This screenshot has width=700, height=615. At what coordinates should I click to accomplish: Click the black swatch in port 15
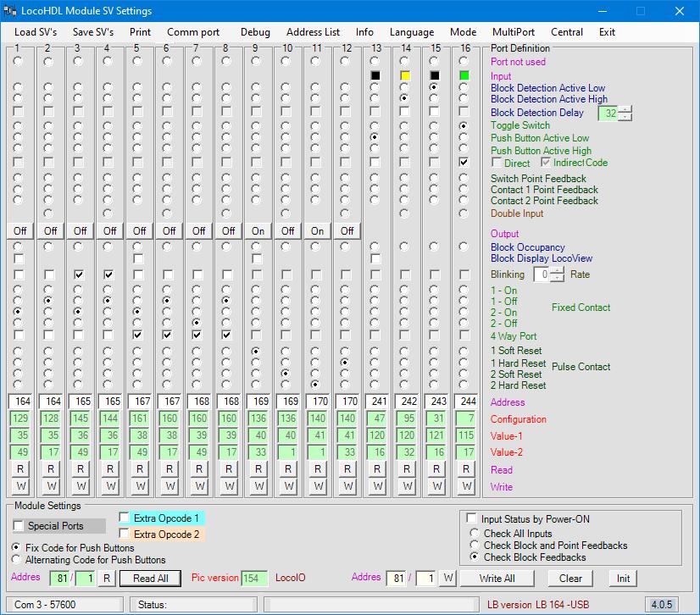click(435, 75)
